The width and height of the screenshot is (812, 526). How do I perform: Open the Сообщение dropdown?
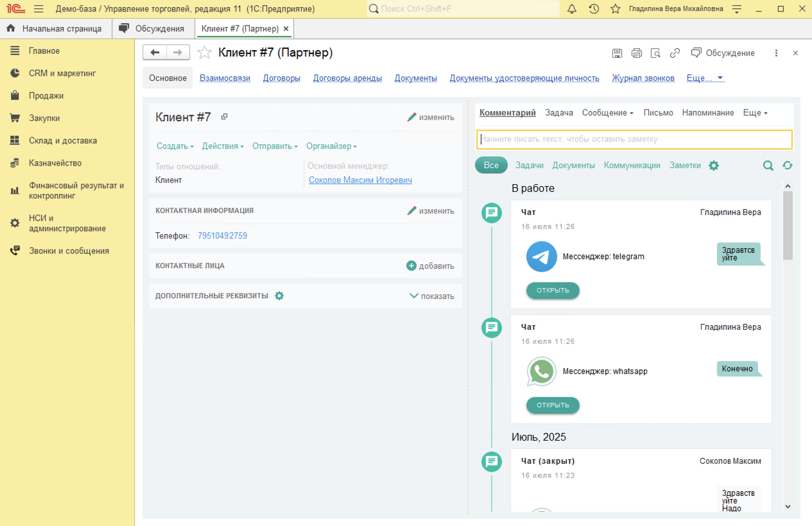pyautogui.click(x=607, y=113)
